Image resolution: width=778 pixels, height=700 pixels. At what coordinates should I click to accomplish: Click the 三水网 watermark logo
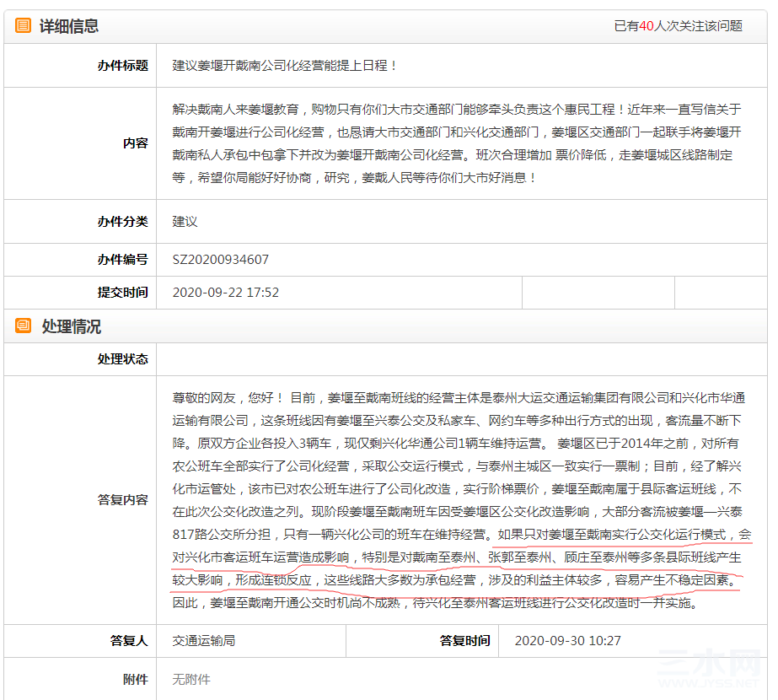coord(709,669)
